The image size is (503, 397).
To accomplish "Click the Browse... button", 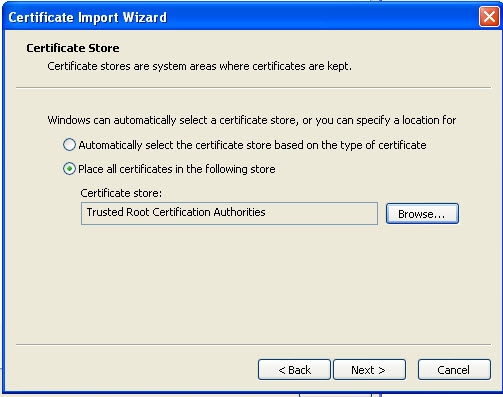I will pyautogui.click(x=422, y=214).
